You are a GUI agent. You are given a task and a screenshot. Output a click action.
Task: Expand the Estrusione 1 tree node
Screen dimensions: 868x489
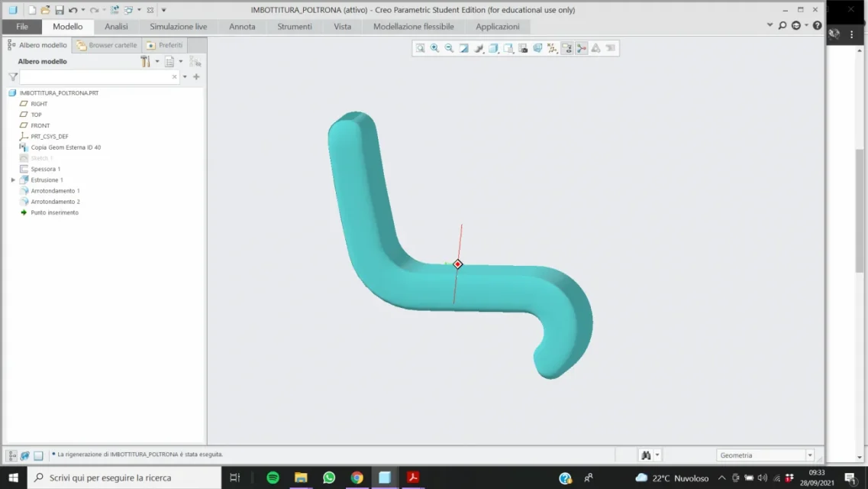[x=13, y=180]
